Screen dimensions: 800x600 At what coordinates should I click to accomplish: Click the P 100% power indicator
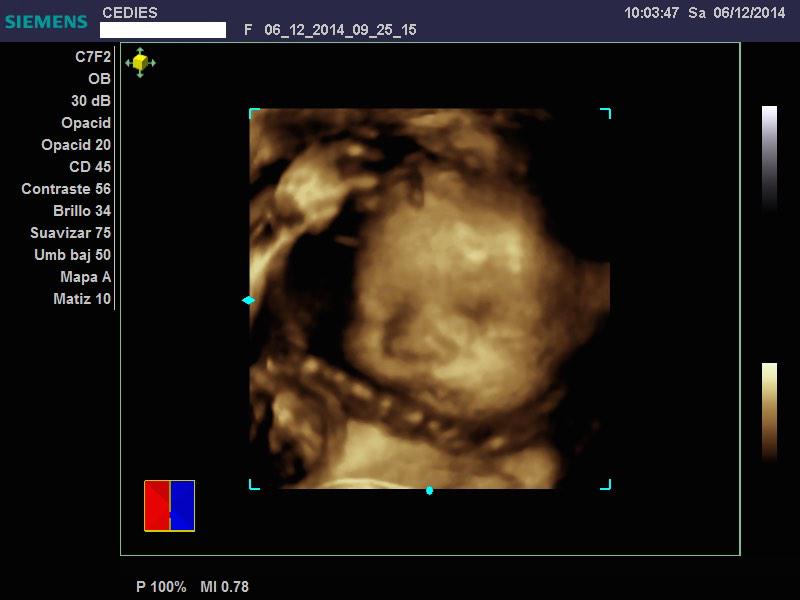click(161, 587)
